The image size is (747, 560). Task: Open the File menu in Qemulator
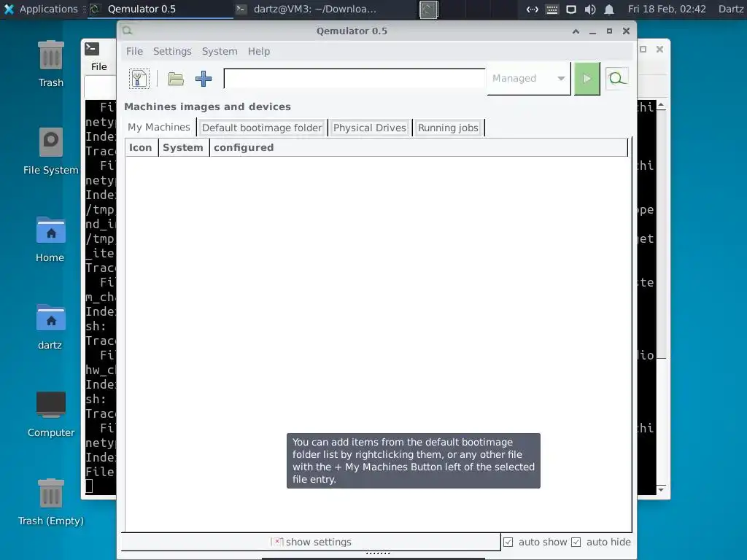tap(134, 52)
